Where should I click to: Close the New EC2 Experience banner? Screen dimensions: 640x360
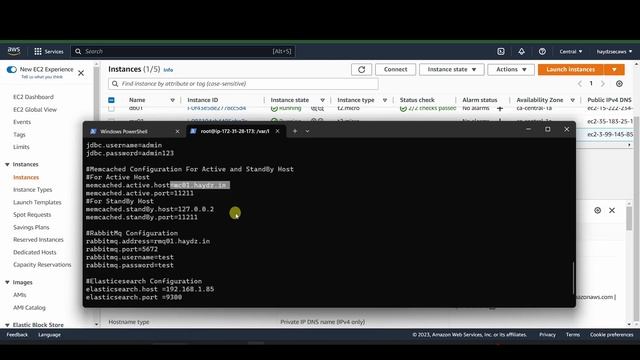(x=81, y=73)
